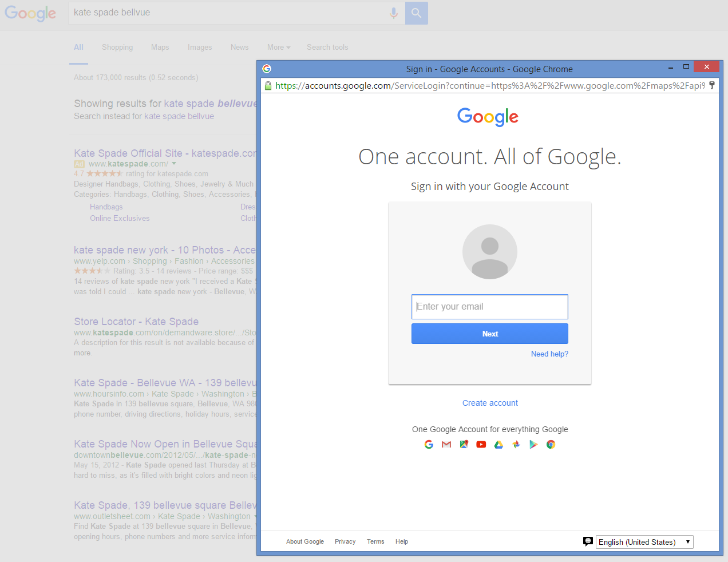Expand the More search options dropdown
This screenshot has width=728, height=562.
278,48
